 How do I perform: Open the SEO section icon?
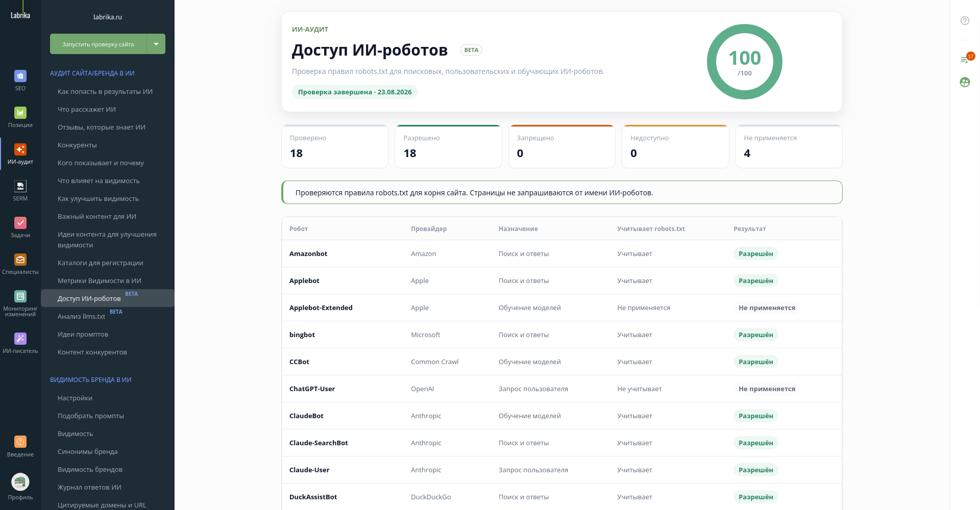tap(20, 76)
